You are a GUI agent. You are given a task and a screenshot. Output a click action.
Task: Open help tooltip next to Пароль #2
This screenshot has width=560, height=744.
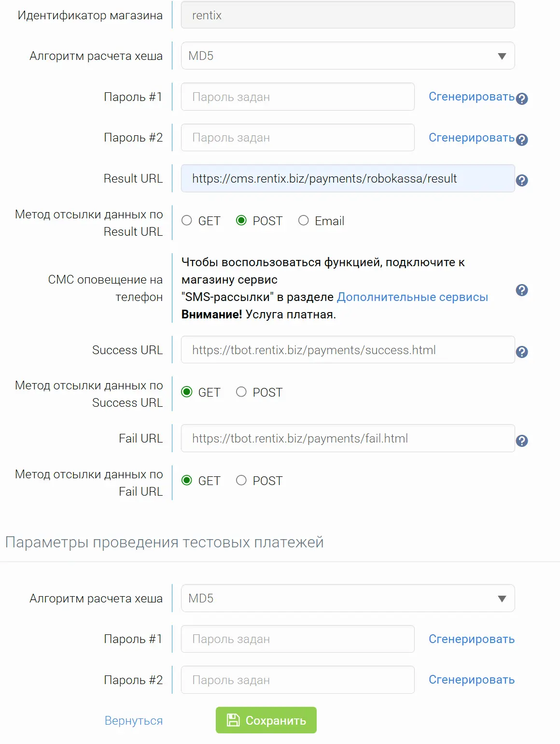(521, 140)
